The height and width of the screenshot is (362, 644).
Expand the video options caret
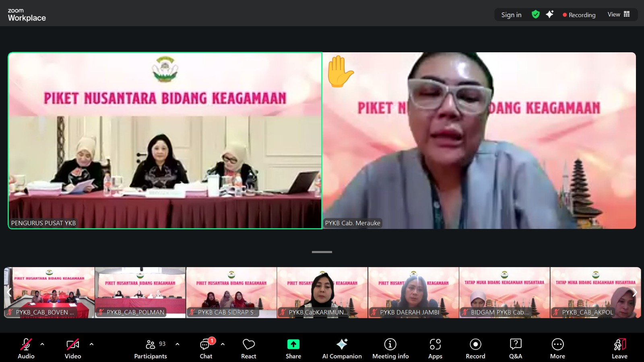(91, 344)
